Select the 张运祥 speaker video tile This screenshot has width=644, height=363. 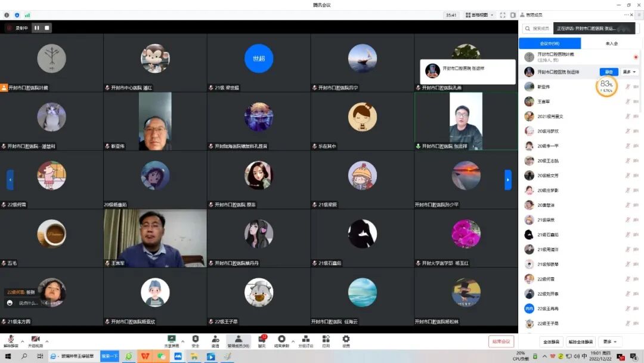click(x=466, y=121)
